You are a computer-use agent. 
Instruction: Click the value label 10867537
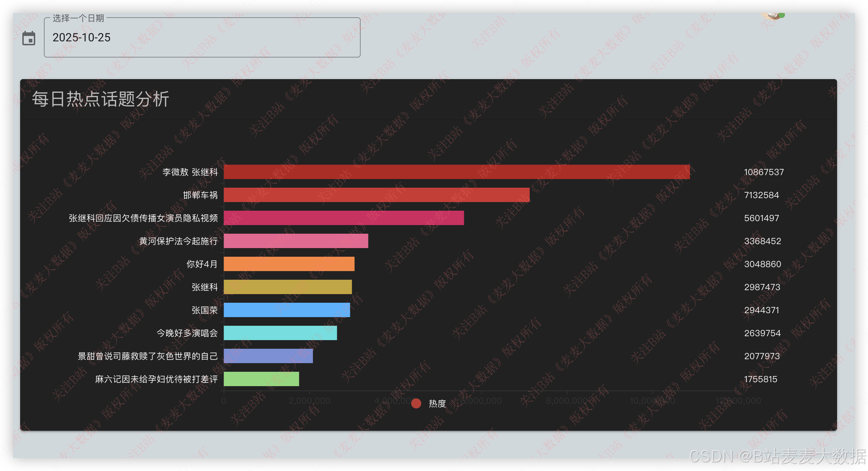763,172
